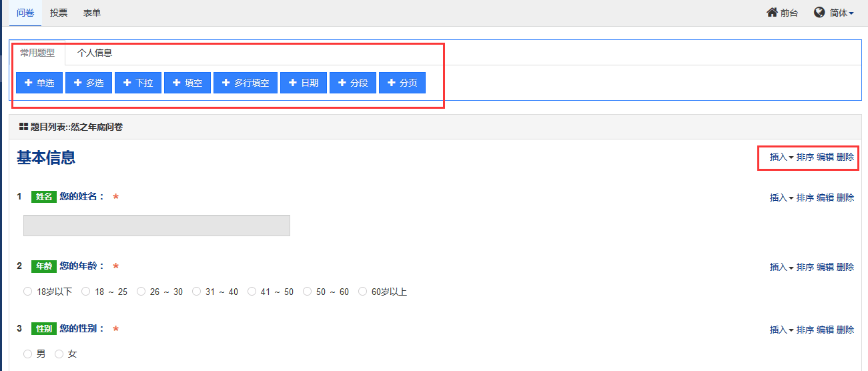Click the 基本信息 section heading
The width and height of the screenshot is (868, 371).
[46, 157]
